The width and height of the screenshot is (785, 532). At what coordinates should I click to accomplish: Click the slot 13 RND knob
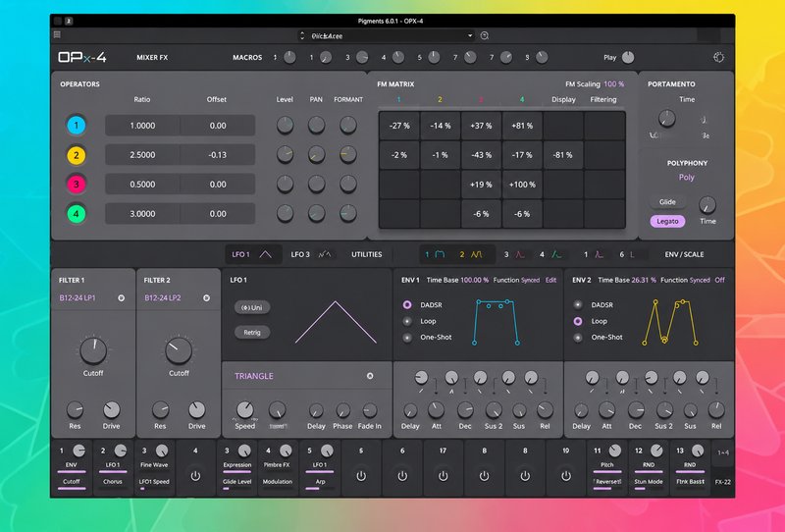(x=698, y=451)
